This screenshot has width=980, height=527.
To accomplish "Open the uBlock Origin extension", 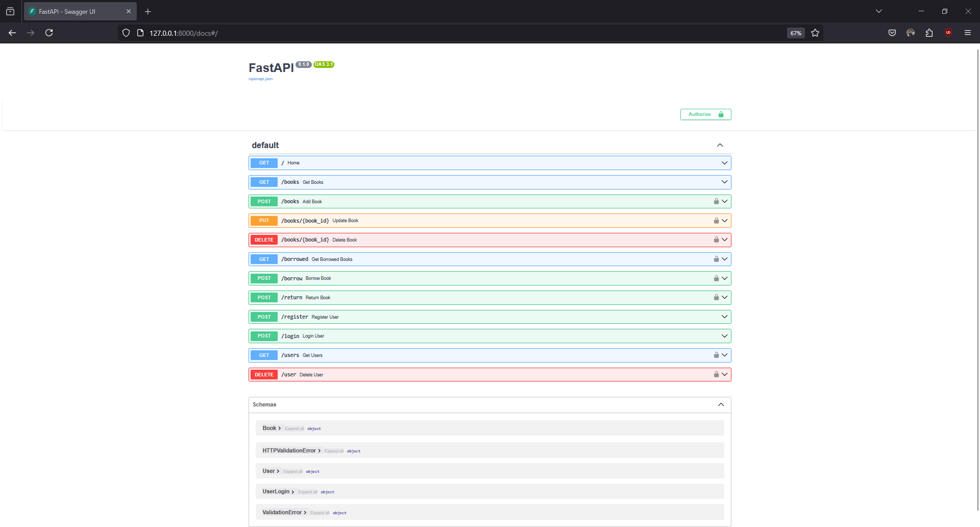I will point(948,32).
